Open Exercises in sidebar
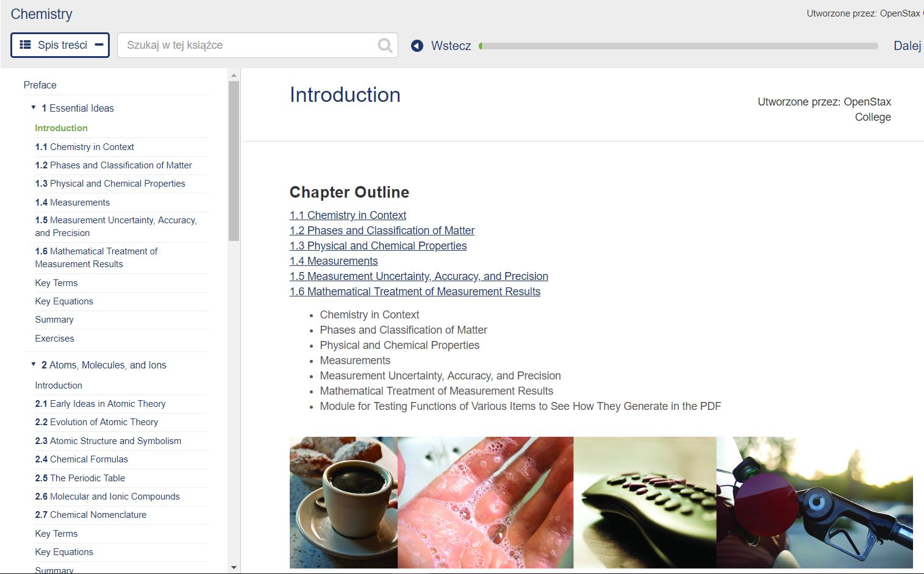Viewport: 924px width, 574px height. pyautogui.click(x=55, y=339)
